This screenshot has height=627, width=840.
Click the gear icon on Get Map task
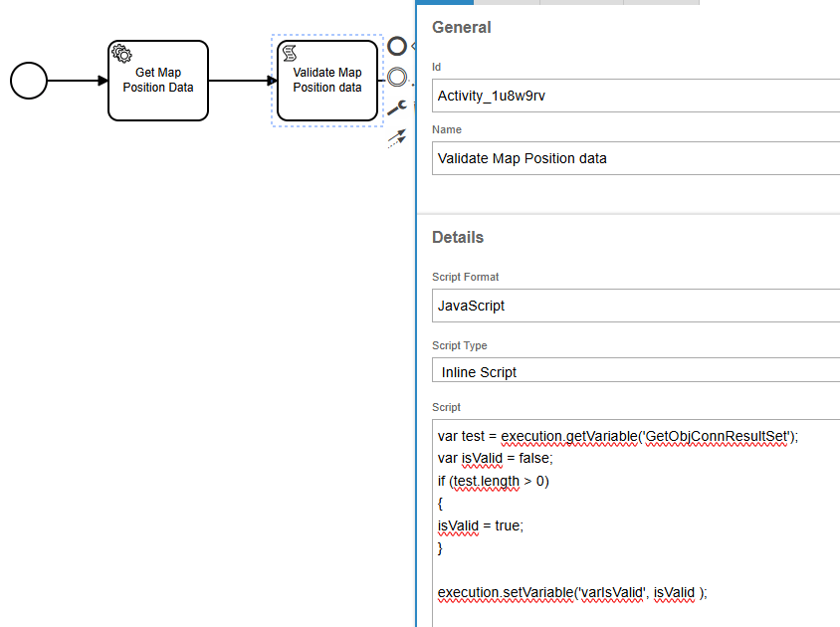coord(121,54)
